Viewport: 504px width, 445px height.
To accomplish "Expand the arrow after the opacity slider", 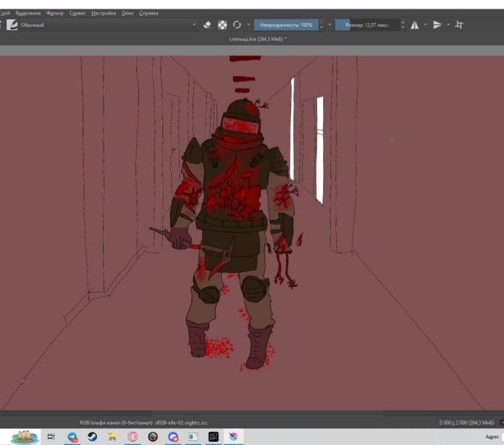I will [329, 25].
